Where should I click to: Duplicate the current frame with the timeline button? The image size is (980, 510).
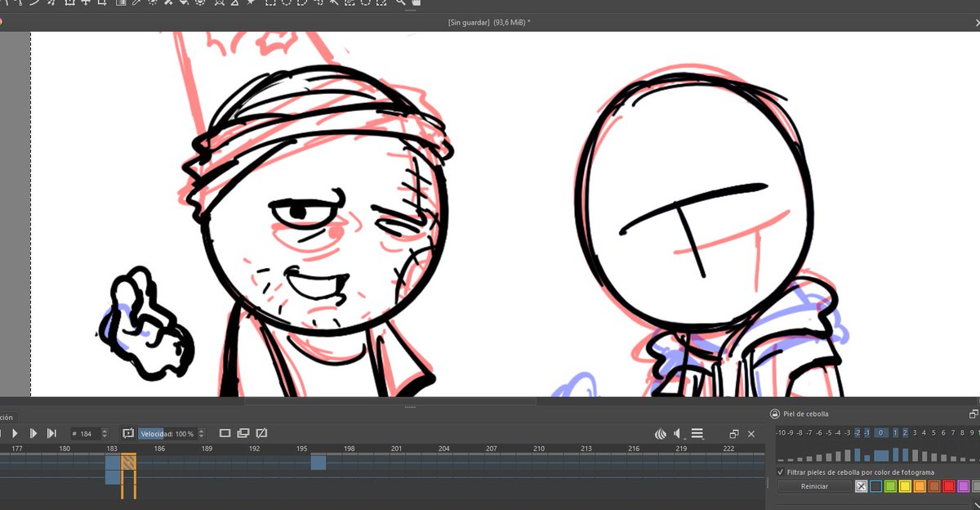tap(243, 433)
